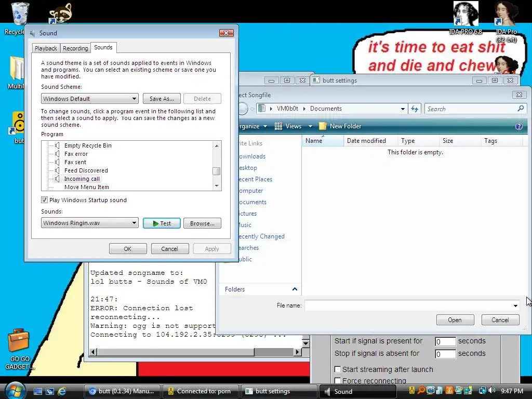
Task: Open the Sounds file dropdown
Action: [x=89, y=223]
